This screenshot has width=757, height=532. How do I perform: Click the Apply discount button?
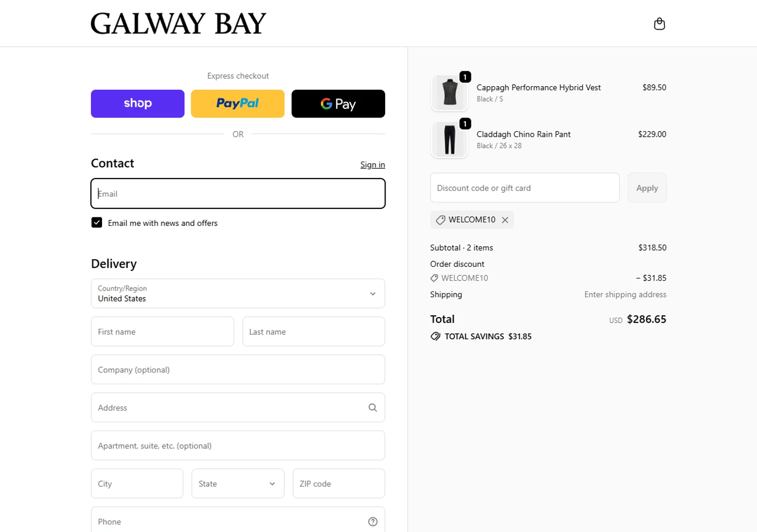point(647,188)
